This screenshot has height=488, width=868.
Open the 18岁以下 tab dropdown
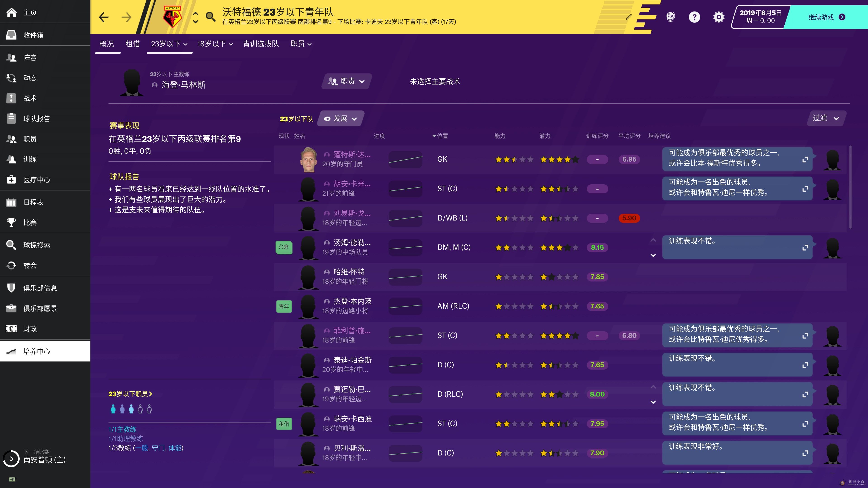[215, 44]
